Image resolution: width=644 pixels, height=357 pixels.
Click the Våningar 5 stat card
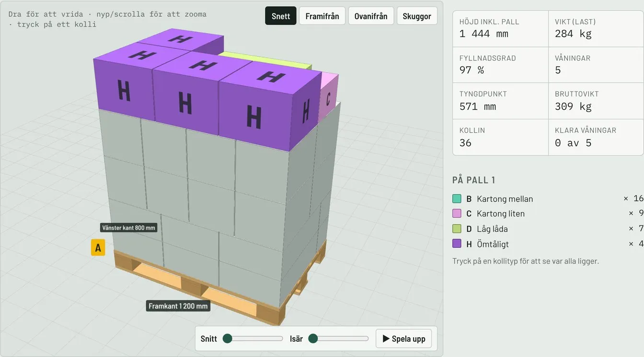[596, 65]
